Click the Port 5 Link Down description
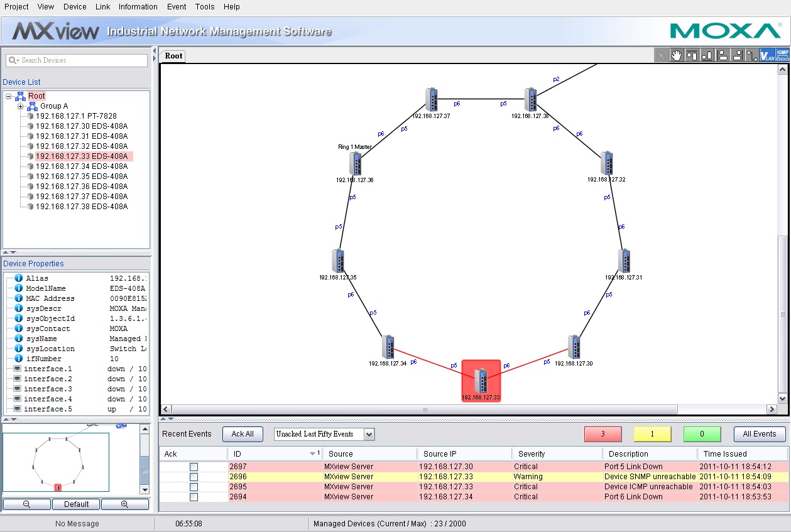This screenshot has width=791, height=532. 633,467
